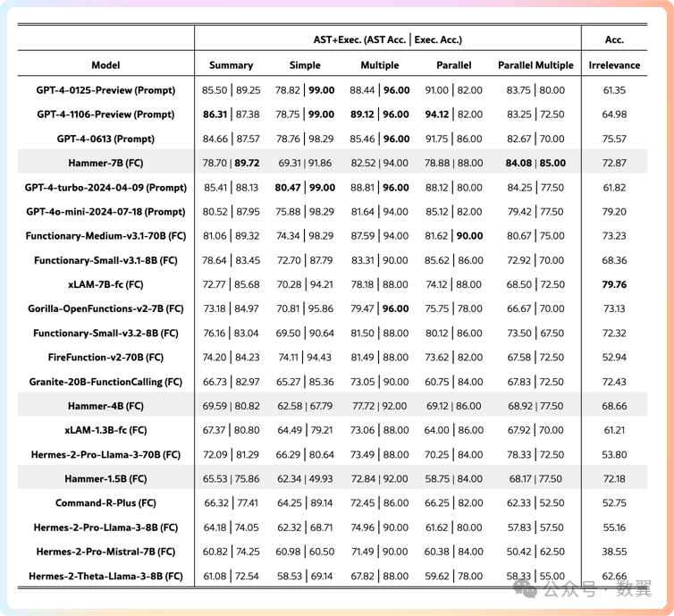Screen dimensions: 674x616
Task: Click Irrelevance value 75.57
Action: coord(614,139)
